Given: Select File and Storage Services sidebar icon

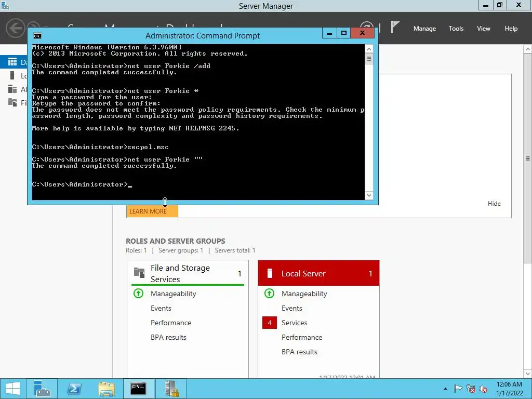Looking at the screenshot, I should click(x=12, y=102).
